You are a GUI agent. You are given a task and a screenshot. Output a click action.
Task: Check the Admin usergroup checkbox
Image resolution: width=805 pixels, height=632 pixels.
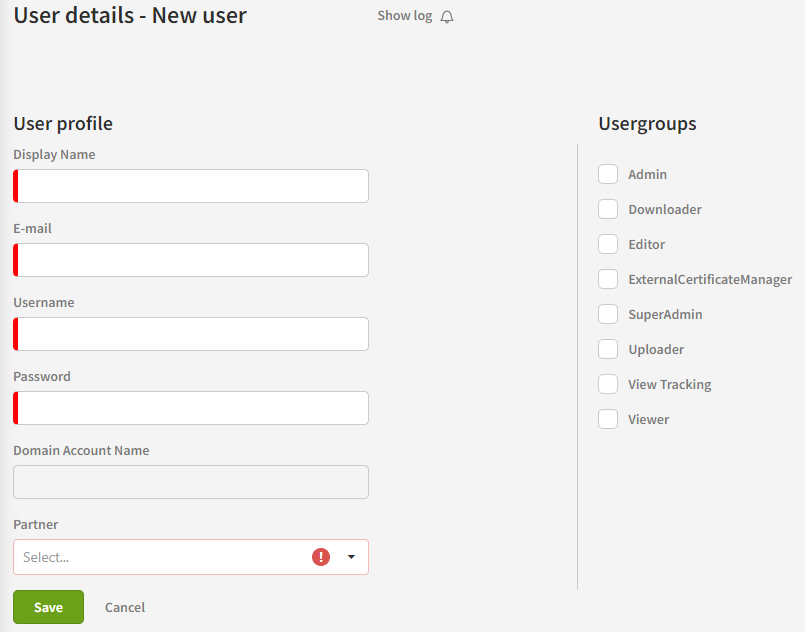[x=608, y=175]
